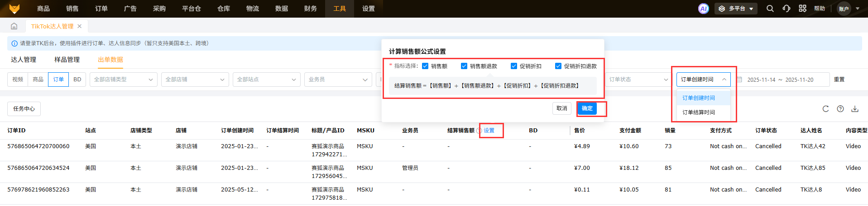Open 设置 top menu
The height and width of the screenshot is (206, 868).
369,9
